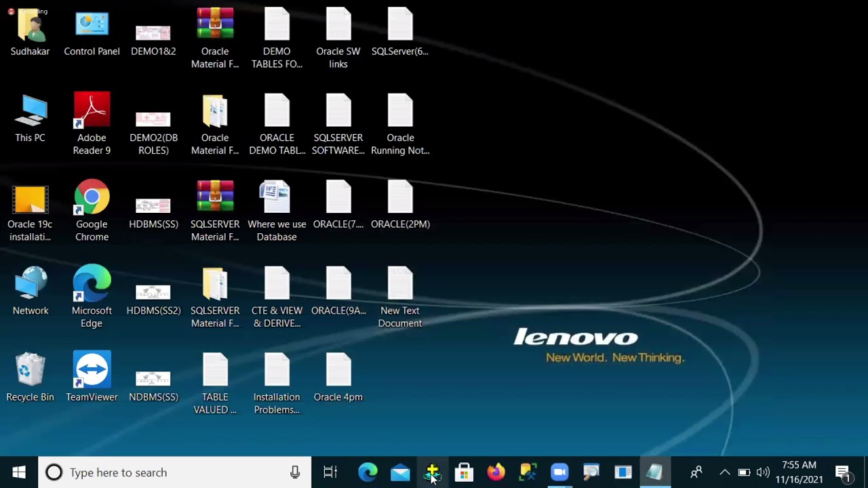Select the ORACLE(9A... text file
Image resolution: width=868 pixels, height=488 pixels.
pos(338,291)
